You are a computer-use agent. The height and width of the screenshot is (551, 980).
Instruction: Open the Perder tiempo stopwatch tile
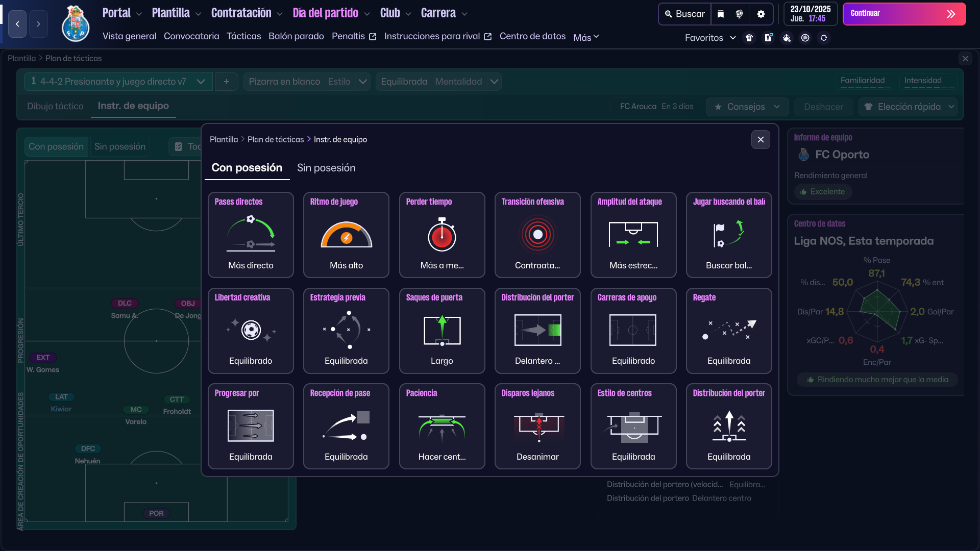(442, 235)
